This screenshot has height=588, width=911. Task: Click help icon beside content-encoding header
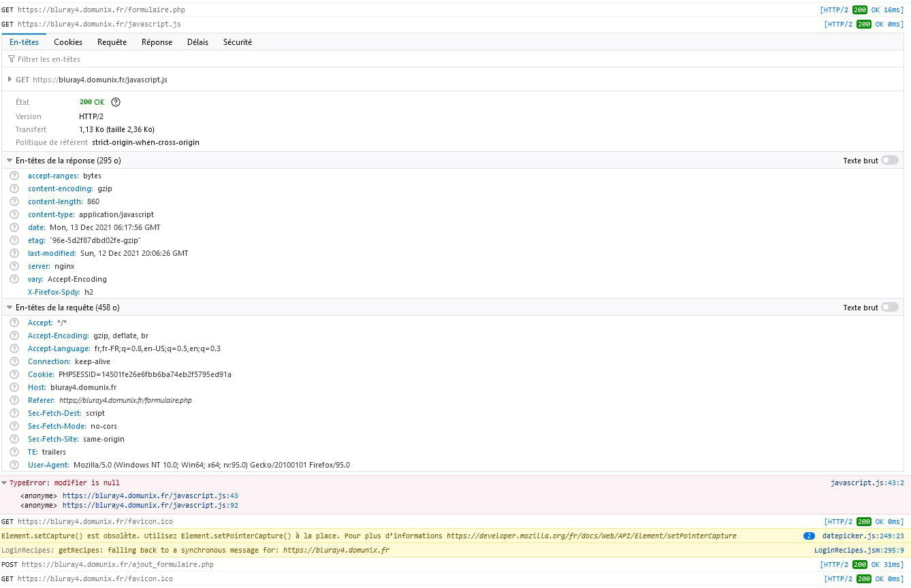point(14,189)
